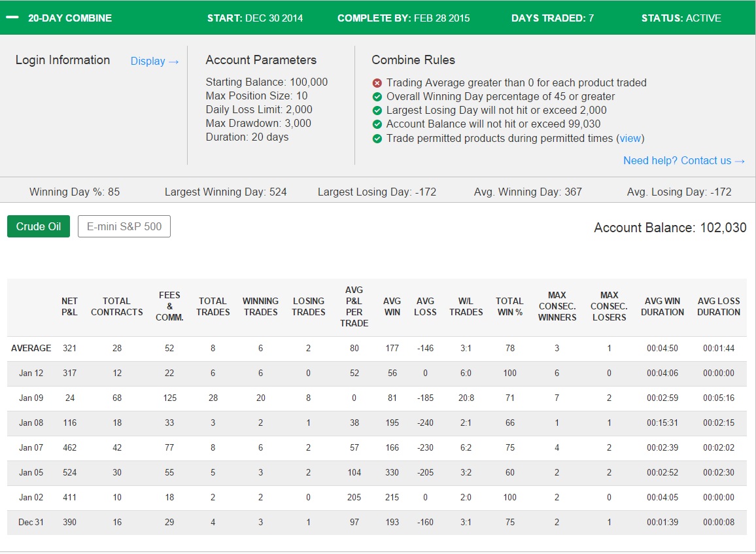Screen dimensions: 756x554
Task: Click the MAX CONSEC. LOSERS column header
Action: pyautogui.click(x=609, y=306)
